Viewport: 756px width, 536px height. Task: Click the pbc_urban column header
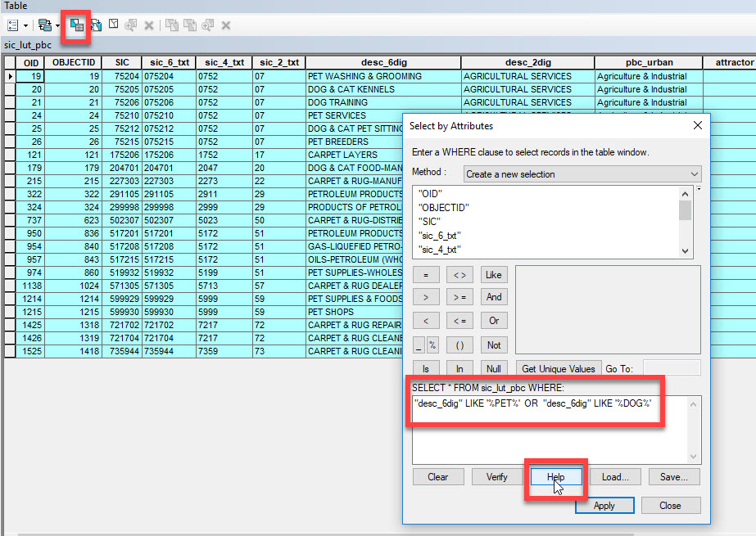649,63
